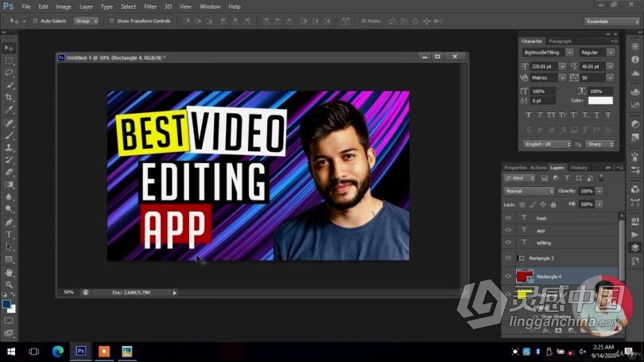Filter layers by type layers

(567, 178)
